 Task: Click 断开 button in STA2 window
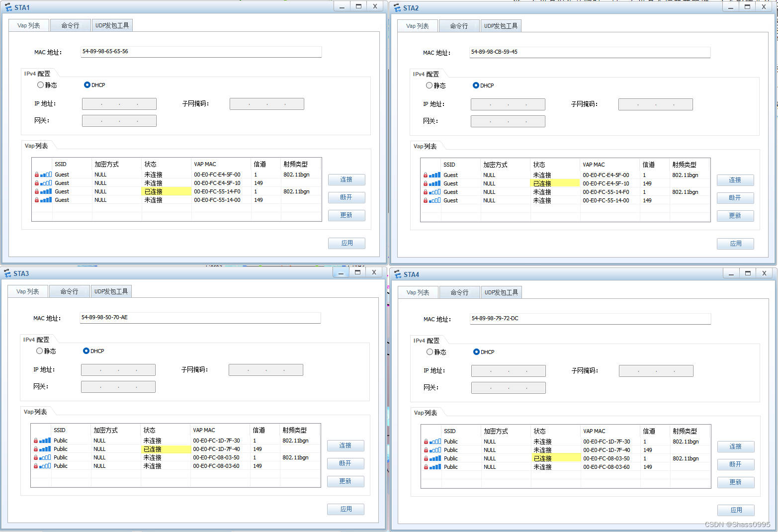tap(735, 198)
